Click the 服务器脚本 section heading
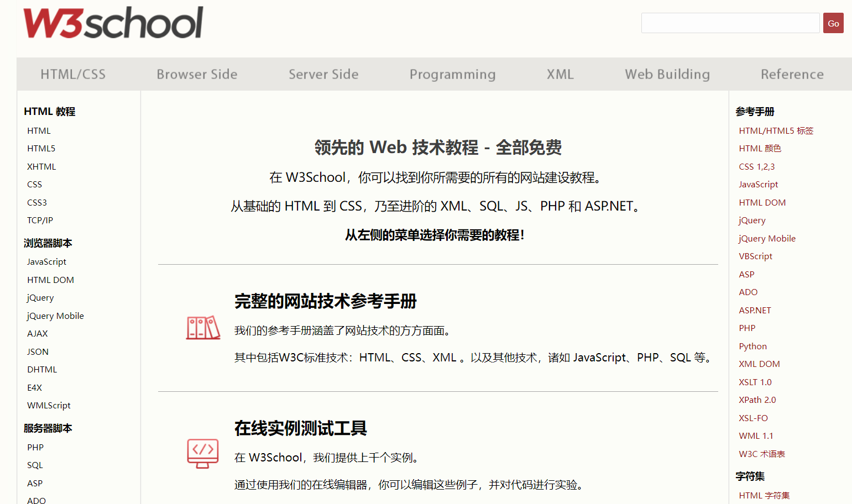 tap(48, 428)
